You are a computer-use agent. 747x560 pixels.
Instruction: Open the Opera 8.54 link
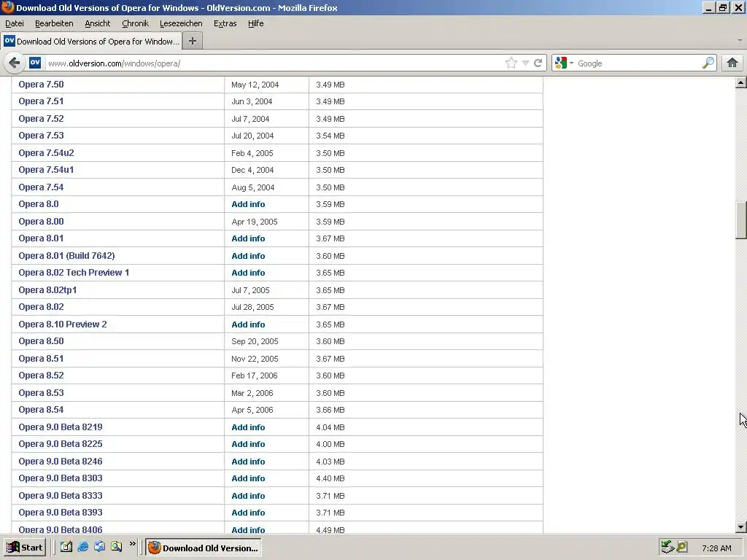coord(41,410)
